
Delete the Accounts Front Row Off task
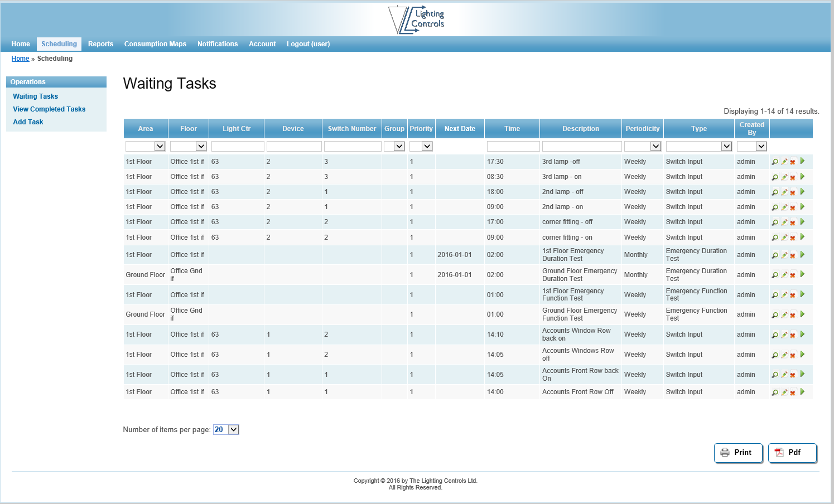[x=792, y=392]
